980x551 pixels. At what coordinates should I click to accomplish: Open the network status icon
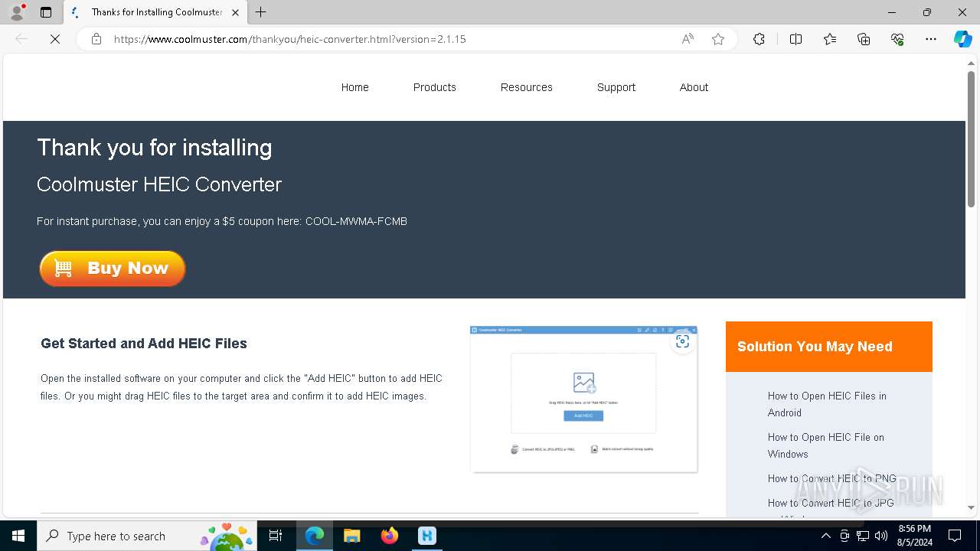[x=863, y=536]
